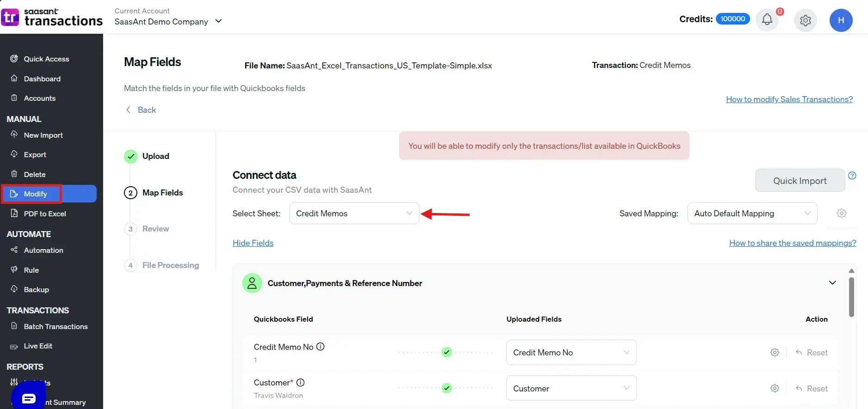Open Accounts in sidebar
The image size is (868, 409).
click(x=40, y=98)
